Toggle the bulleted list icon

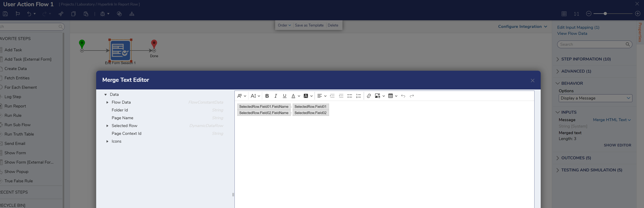(x=350, y=96)
